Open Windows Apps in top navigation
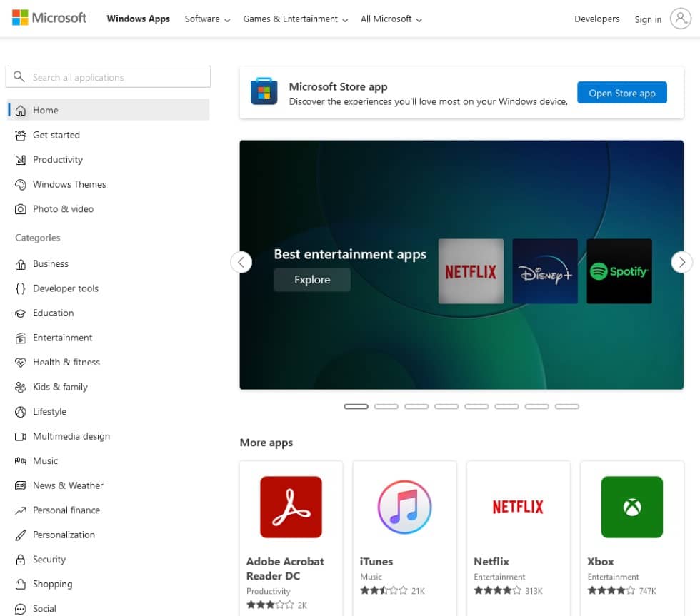Screen dimensions: 700x616 (138, 19)
